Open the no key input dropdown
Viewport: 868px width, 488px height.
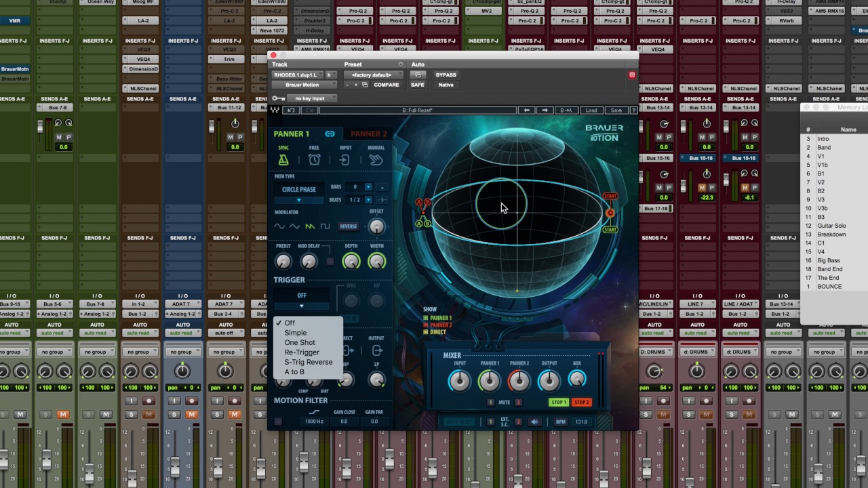tap(313, 98)
